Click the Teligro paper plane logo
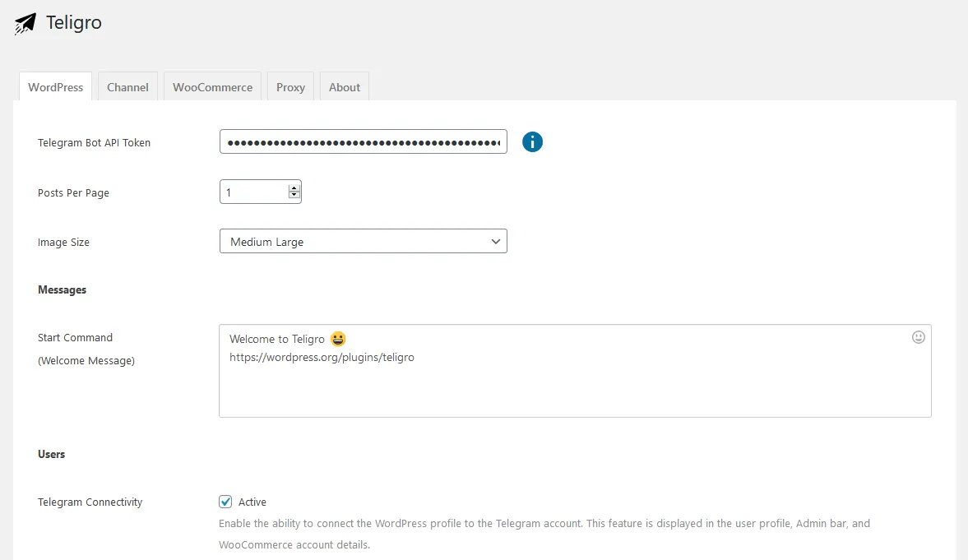 pyautogui.click(x=25, y=24)
